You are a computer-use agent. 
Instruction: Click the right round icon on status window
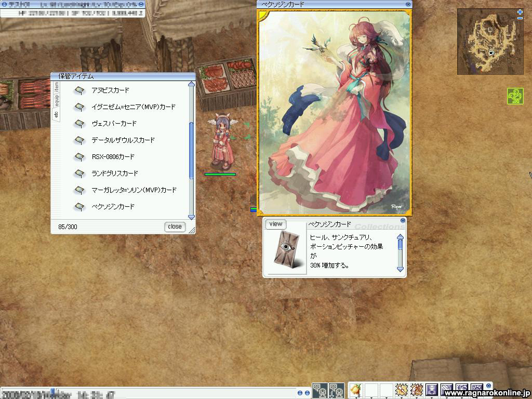[141, 4]
